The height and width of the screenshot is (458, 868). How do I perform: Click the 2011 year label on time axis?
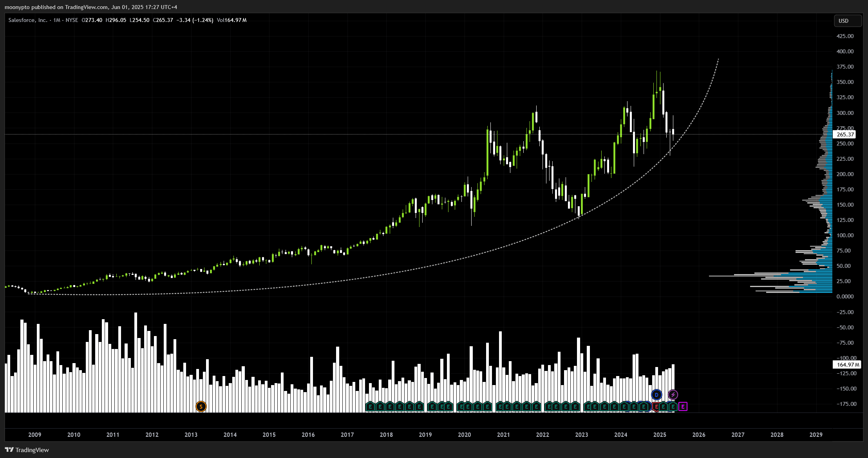click(113, 434)
